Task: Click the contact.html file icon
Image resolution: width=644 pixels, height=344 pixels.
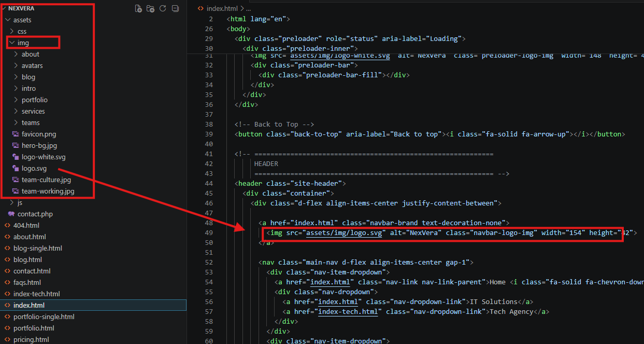Action: pos(7,271)
